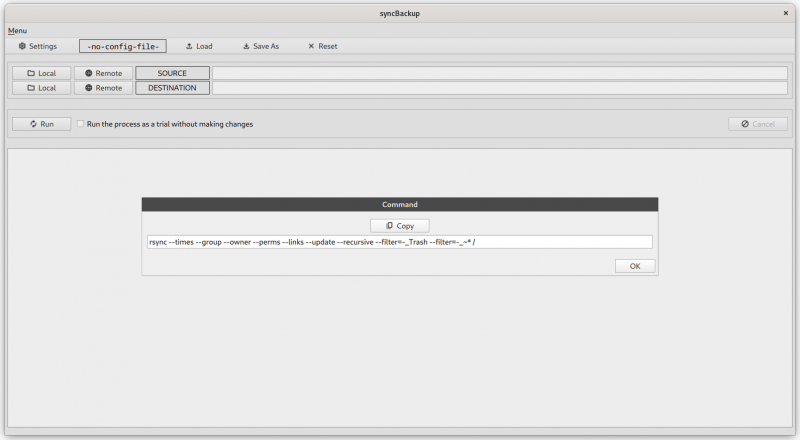Click the DESTINATION button

tap(172, 88)
